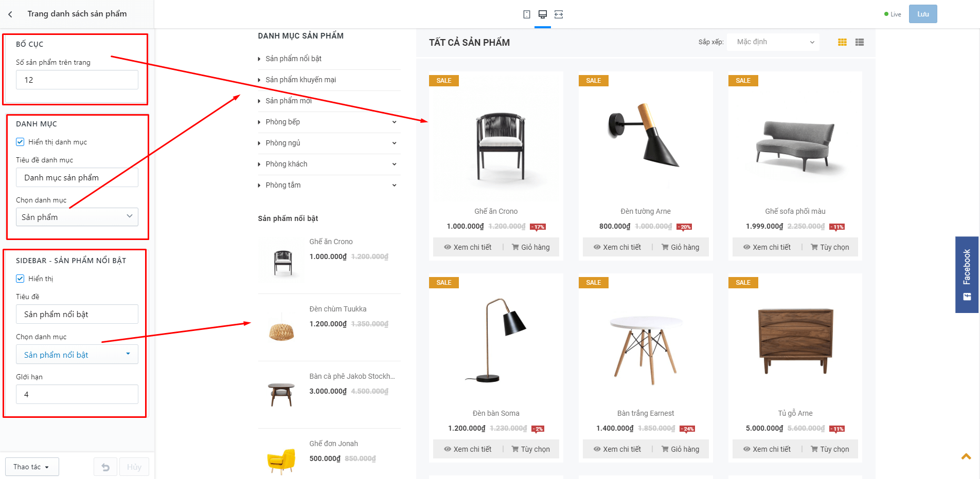Click the Số sản phẩm trên trang field
The image size is (980, 479).
coord(77,80)
